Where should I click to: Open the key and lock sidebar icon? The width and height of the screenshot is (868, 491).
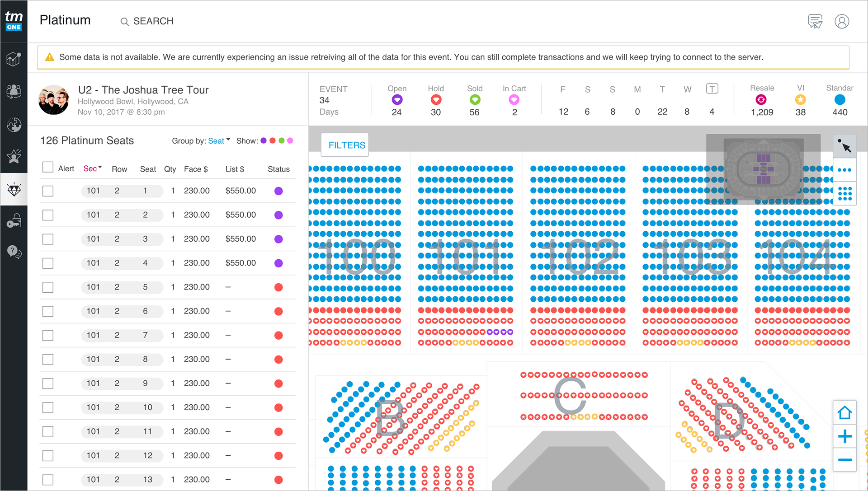(x=14, y=221)
